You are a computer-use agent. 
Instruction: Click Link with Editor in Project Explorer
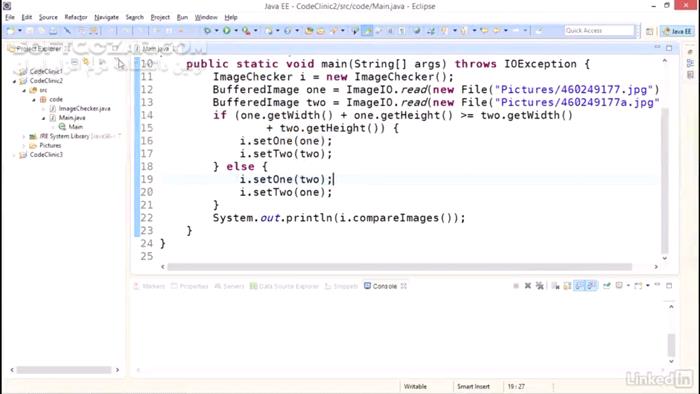coord(86,62)
